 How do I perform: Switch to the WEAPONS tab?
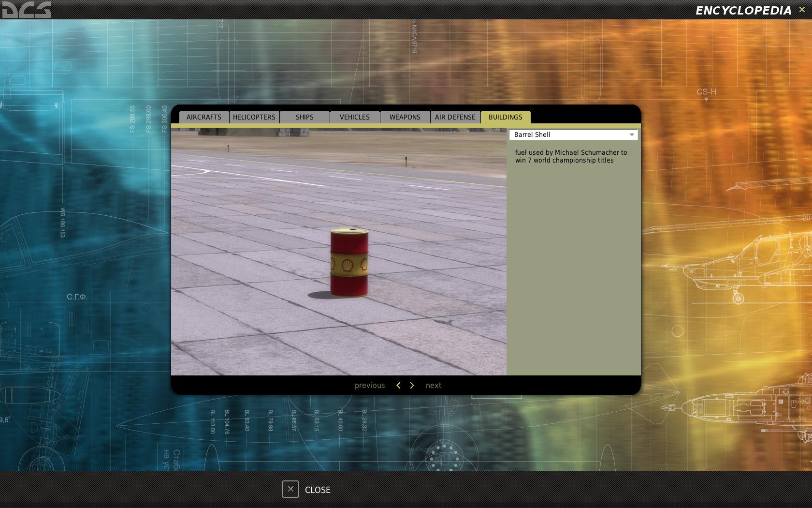[405, 117]
